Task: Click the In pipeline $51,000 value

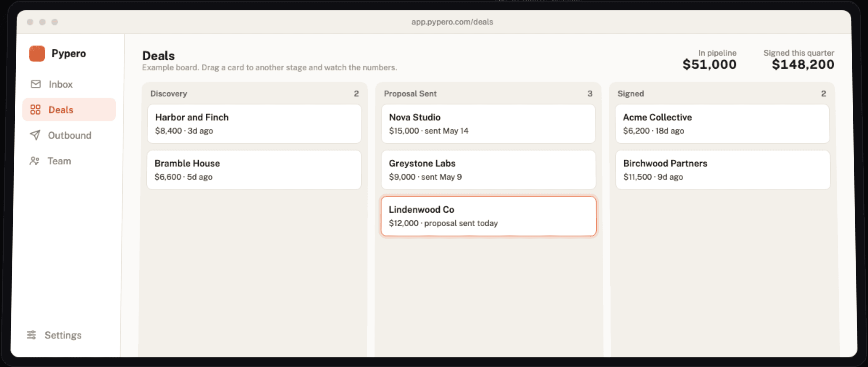Action: (x=709, y=64)
